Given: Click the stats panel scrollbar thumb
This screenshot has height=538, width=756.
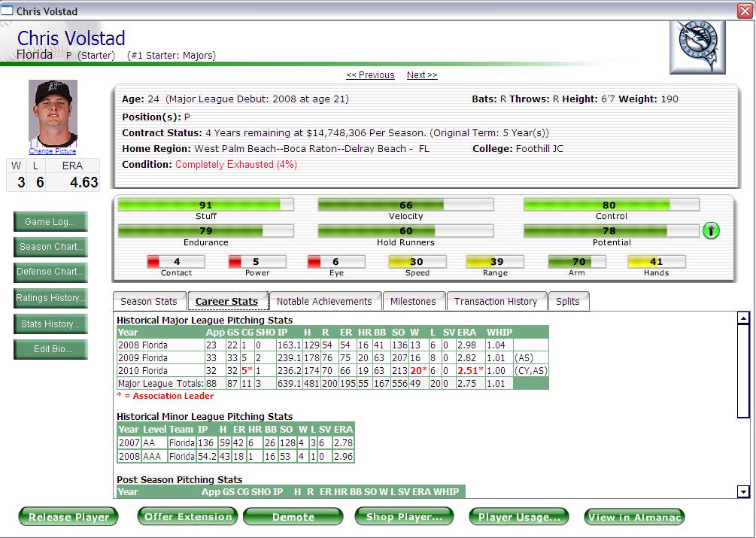Looking at the screenshot, I should pyautogui.click(x=743, y=371).
